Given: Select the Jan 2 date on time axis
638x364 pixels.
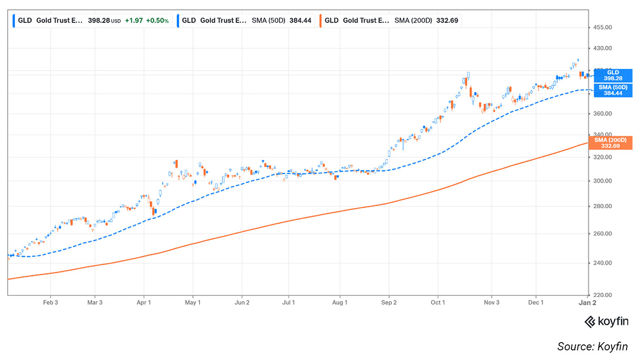Looking at the screenshot, I should point(587,302).
